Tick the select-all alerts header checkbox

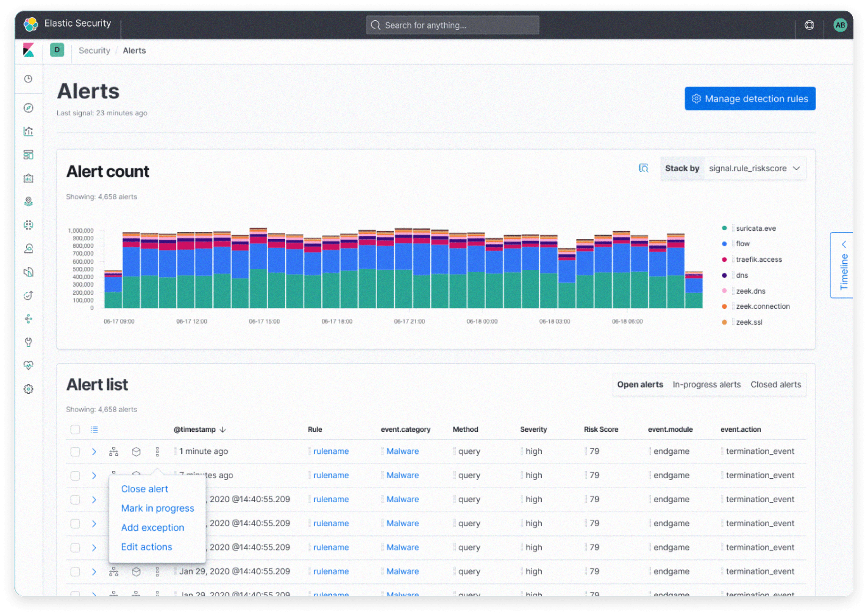(75, 430)
